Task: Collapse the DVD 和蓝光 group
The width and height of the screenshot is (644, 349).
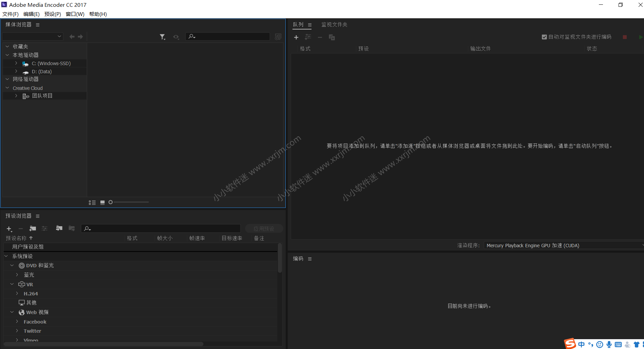Action: point(12,265)
